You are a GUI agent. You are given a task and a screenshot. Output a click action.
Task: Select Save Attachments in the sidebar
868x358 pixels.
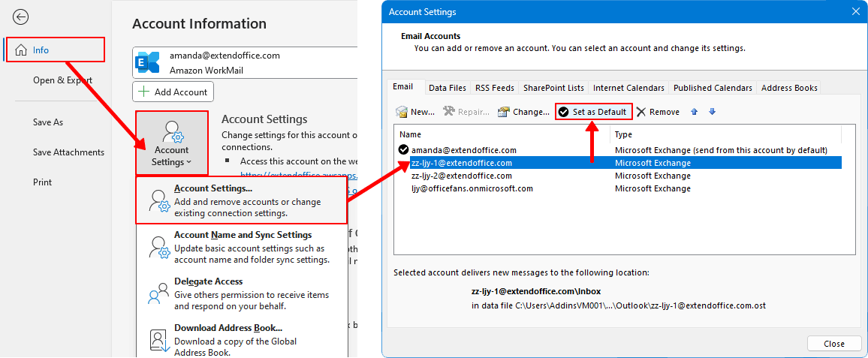point(68,152)
